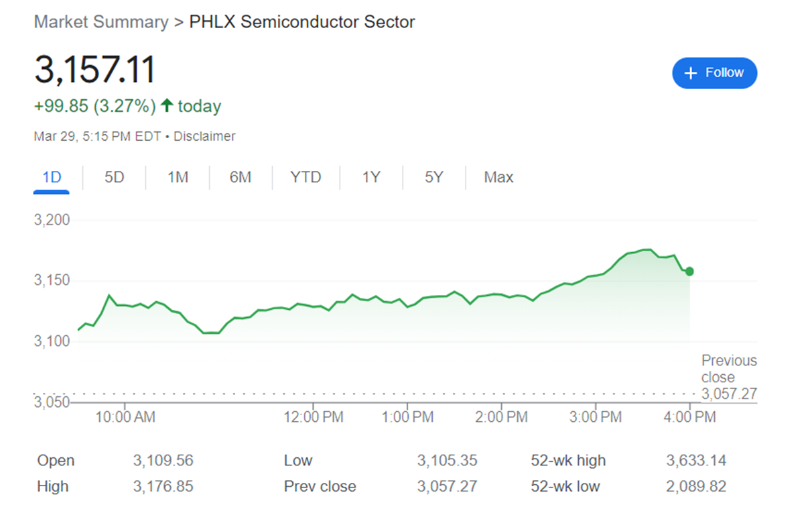Click the Previous close label on chart

coord(729,369)
